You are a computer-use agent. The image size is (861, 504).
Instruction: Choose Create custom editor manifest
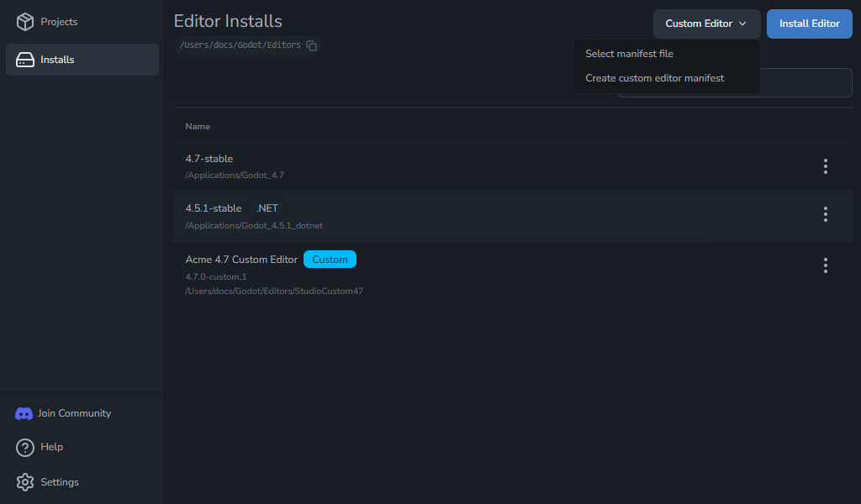point(654,78)
